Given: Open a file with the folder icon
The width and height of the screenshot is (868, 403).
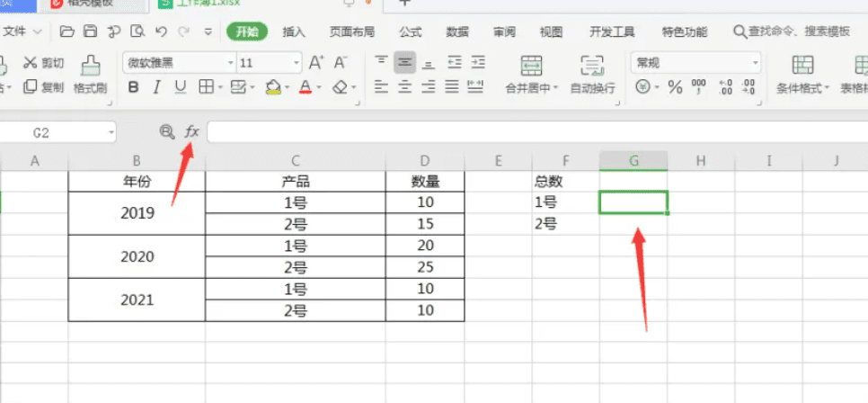Looking at the screenshot, I should [67, 31].
